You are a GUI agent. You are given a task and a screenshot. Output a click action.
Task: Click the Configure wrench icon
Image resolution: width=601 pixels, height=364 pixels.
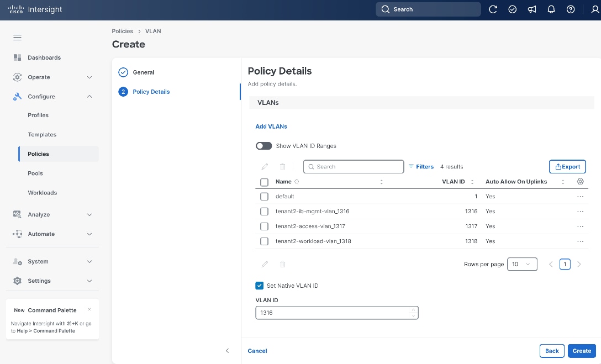pos(17,97)
